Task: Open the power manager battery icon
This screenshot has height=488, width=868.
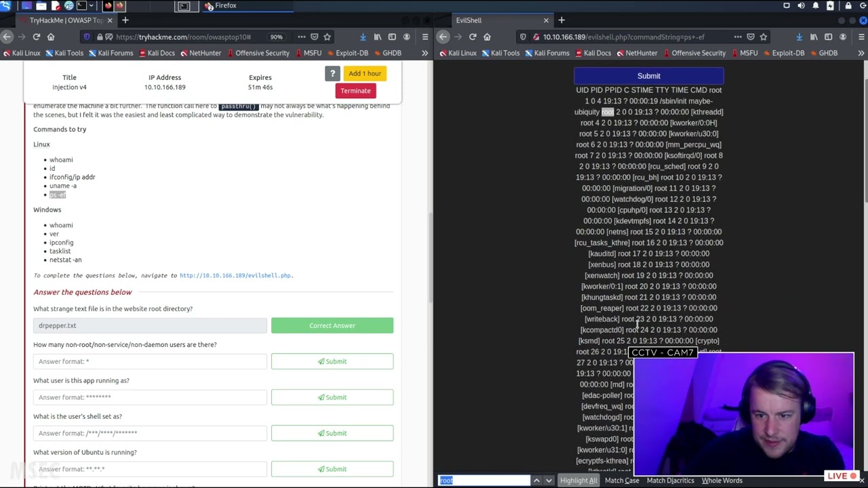Action: tap(831, 6)
